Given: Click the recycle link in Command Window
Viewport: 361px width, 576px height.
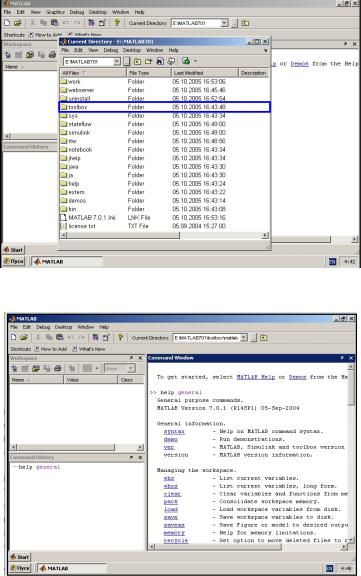Looking at the screenshot, I should tap(176, 541).
